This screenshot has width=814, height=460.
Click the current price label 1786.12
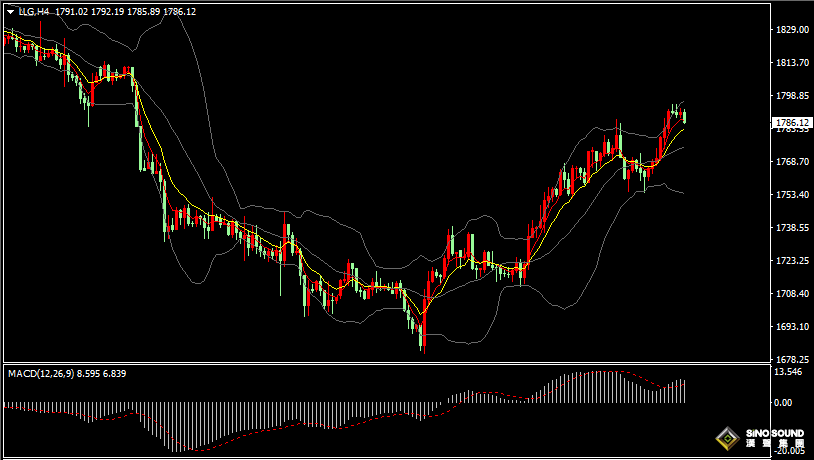click(792, 123)
